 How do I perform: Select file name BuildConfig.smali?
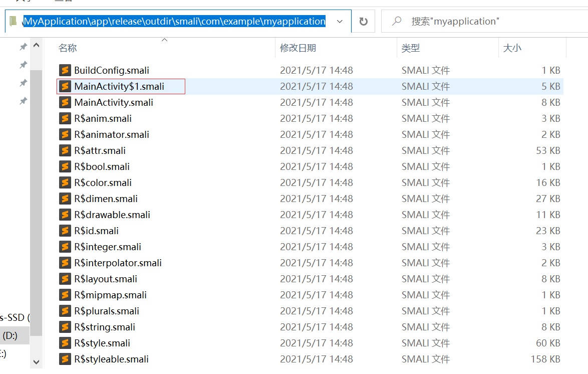click(x=111, y=70)
